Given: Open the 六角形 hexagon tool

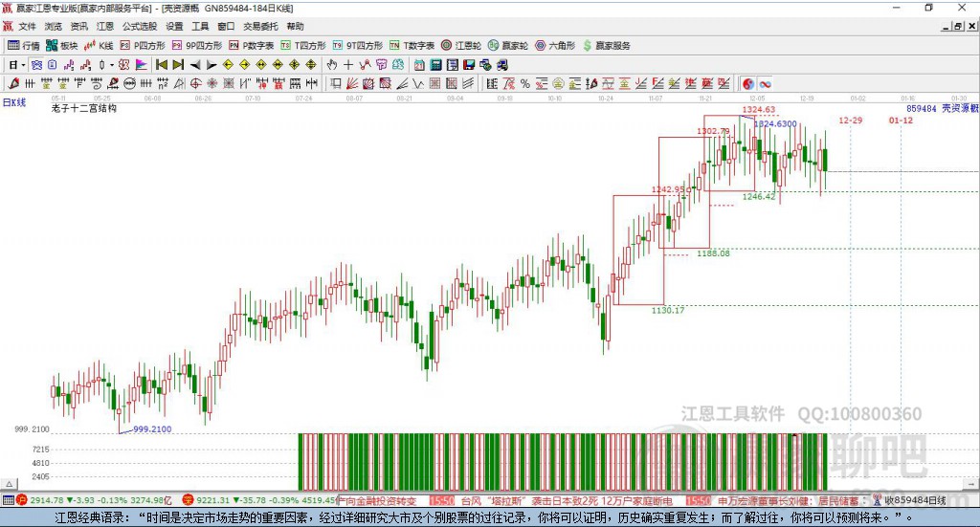Looking at the screenshot, I should point(555,46).
